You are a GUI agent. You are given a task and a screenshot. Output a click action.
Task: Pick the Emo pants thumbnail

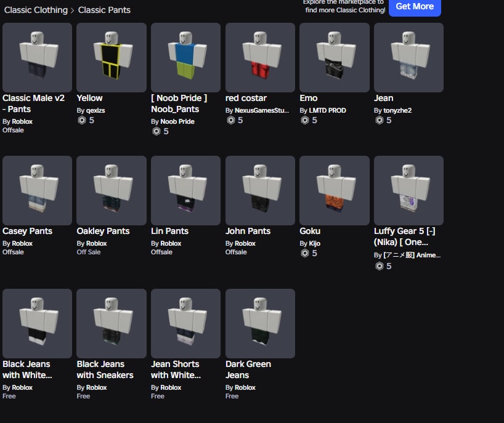(x=335, y=57)
